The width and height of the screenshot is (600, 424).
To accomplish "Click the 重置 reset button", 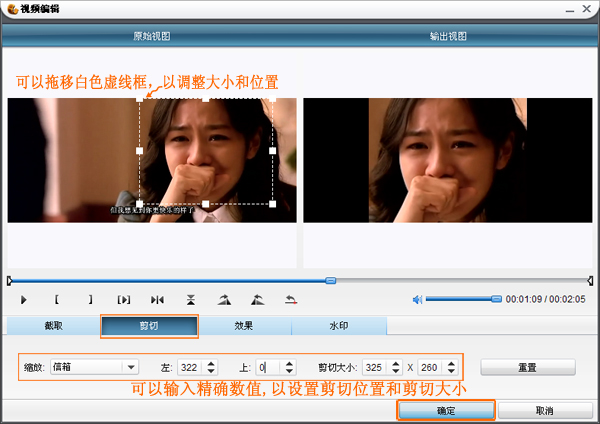I will point(528,367).
